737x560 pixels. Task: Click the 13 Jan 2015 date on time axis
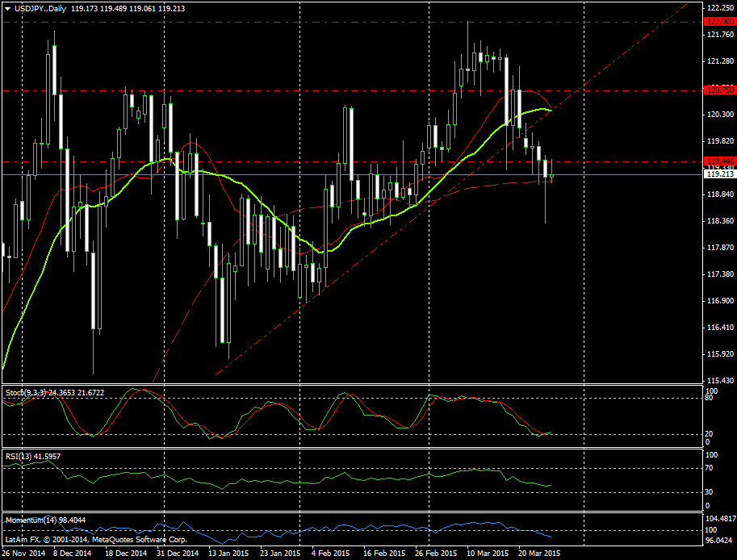tap(229, 554)
